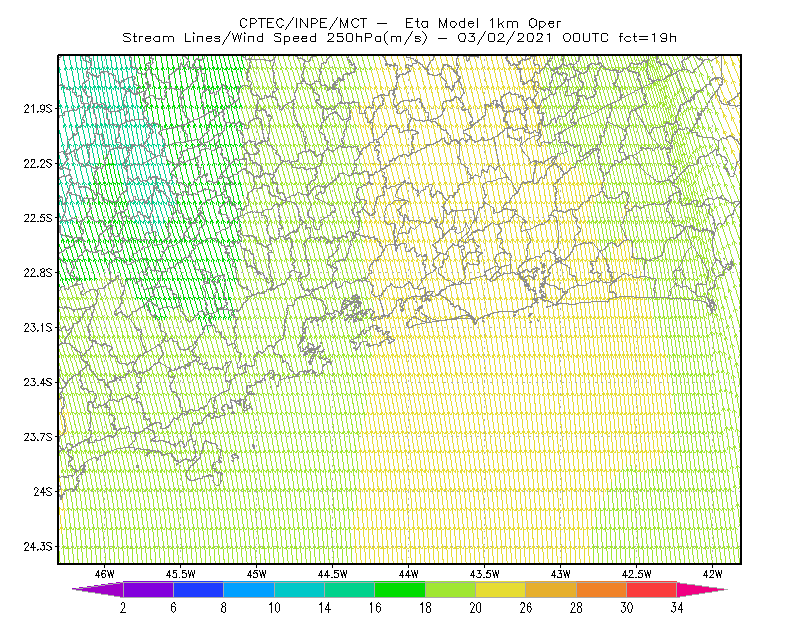Click the 42W longitude tick label
Image resolution: width=800 pixels, height=618 pixels.
click(713, 574)
